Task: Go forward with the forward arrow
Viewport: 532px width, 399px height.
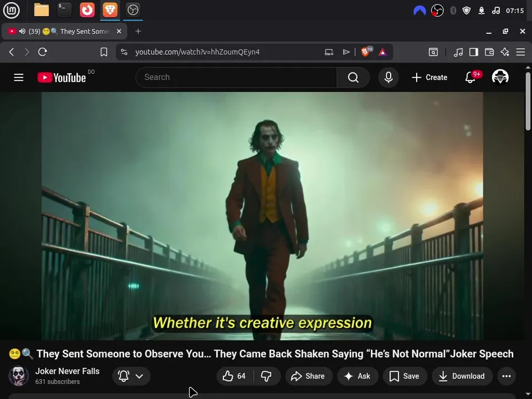Action: coord(27,52)
